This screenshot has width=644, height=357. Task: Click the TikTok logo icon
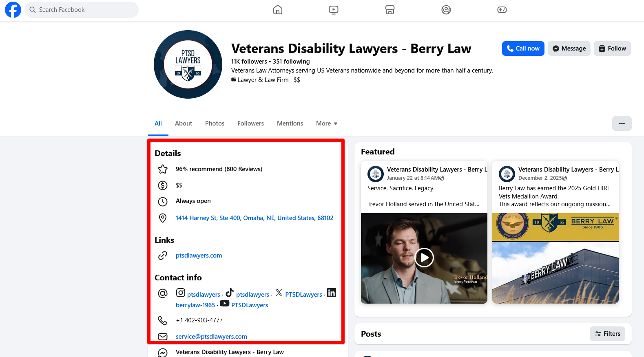pyautogui.click(x=230, y=293)
